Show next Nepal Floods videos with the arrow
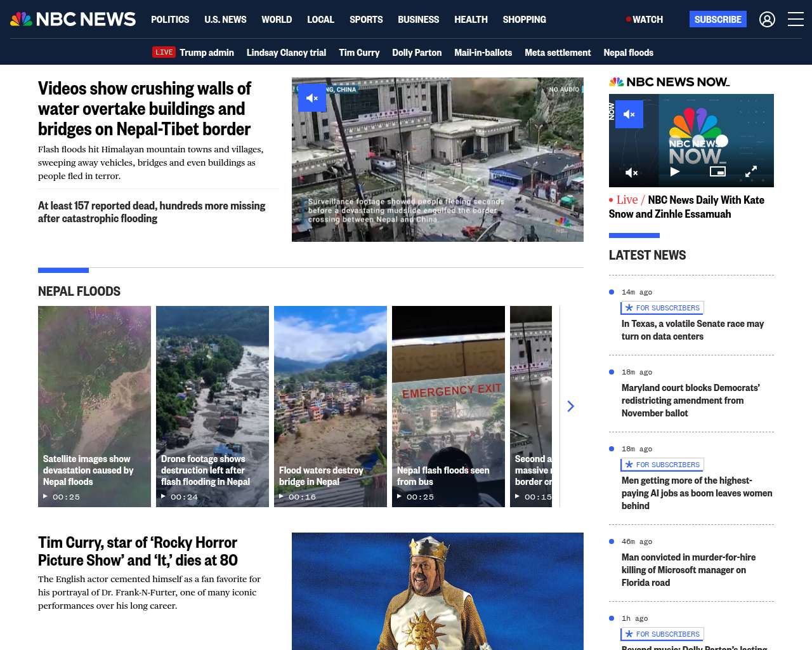 click(x=570, y=406)
